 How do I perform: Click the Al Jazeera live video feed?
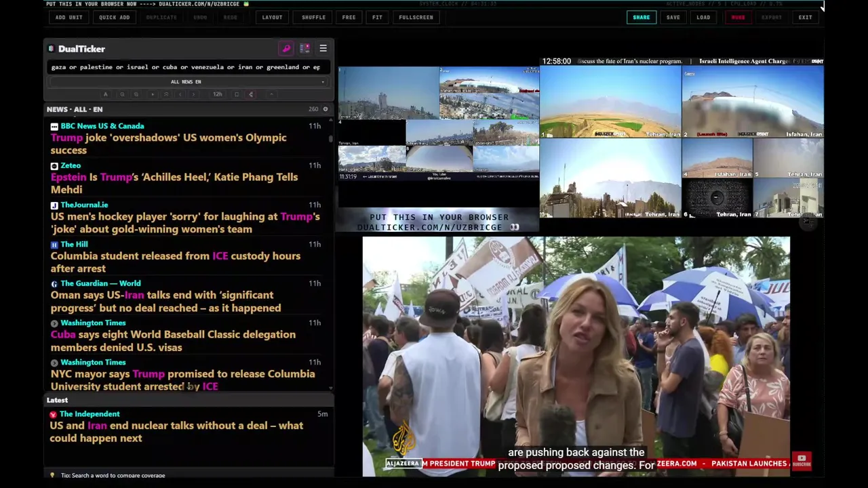(576, 357)
